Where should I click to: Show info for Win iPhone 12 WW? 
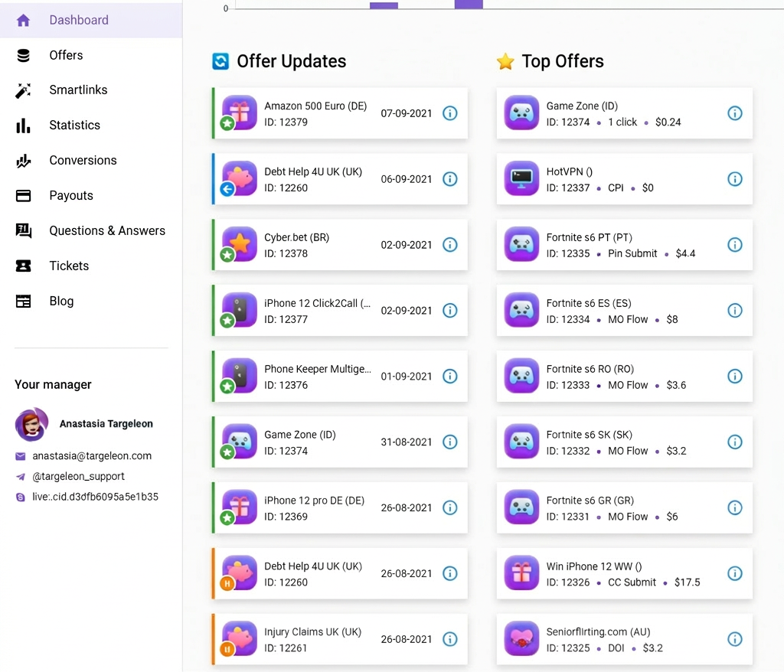click(x=734, y=573)
